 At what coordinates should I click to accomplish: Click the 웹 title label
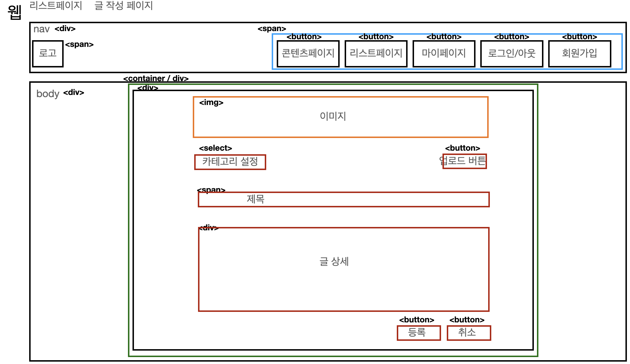pyautogui.click(x=15, y=12)
